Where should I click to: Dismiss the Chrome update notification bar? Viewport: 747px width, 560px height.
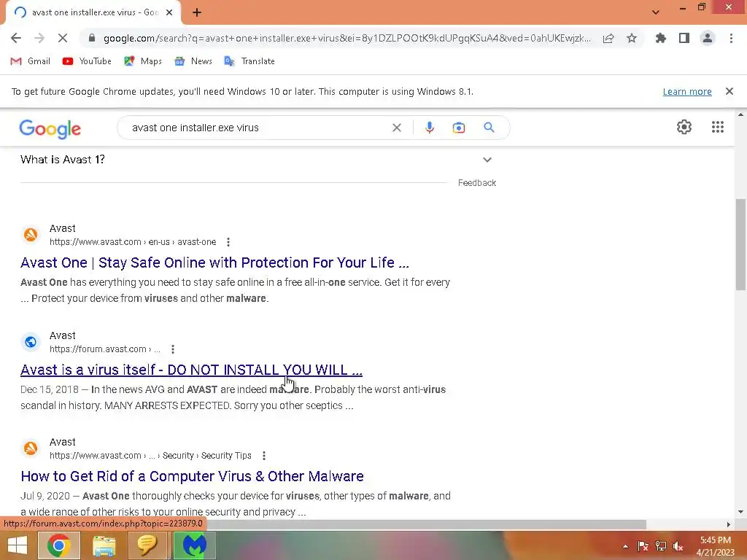[x=729, y=91]
